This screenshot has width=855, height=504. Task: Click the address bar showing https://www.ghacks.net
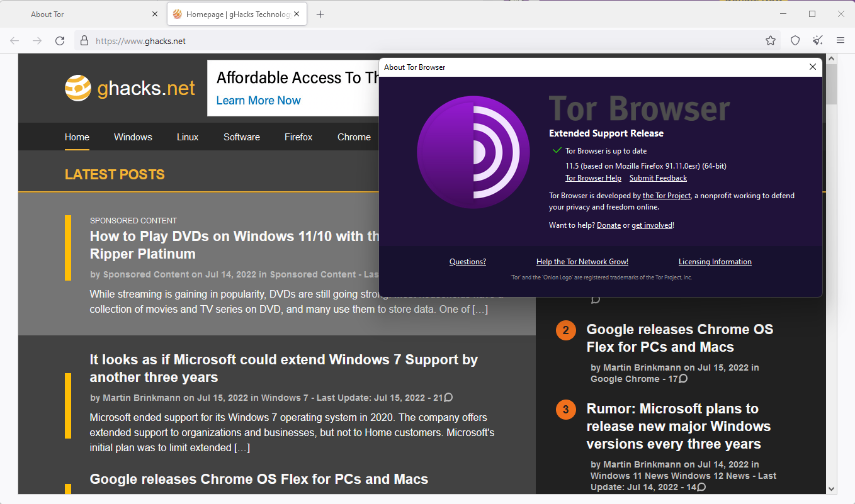click(x=428, y=41)
